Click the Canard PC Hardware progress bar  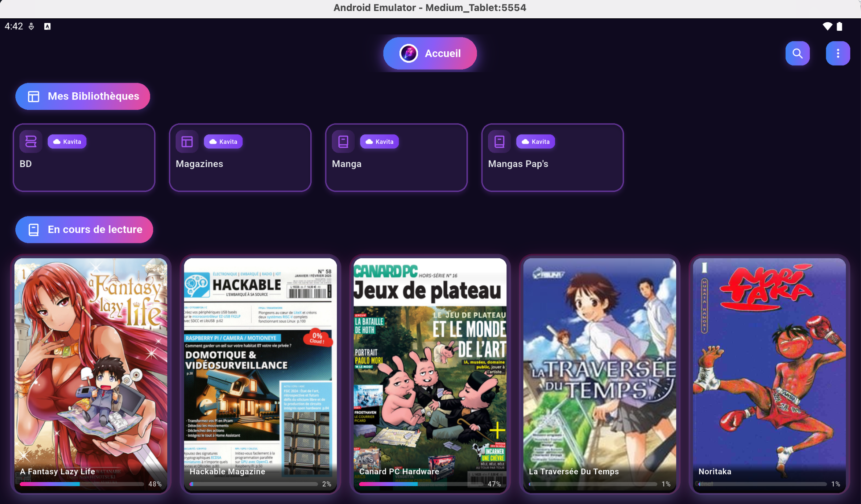click(x=421, y=484)
